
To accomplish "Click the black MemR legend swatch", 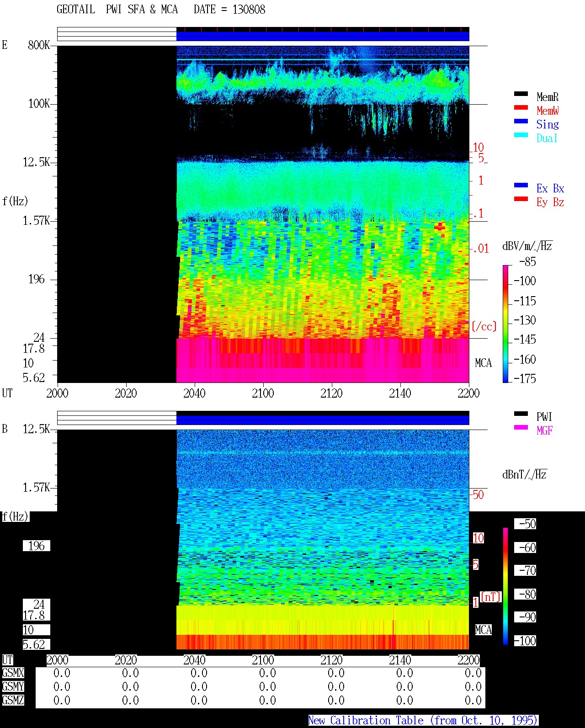I will pos(521,94).
